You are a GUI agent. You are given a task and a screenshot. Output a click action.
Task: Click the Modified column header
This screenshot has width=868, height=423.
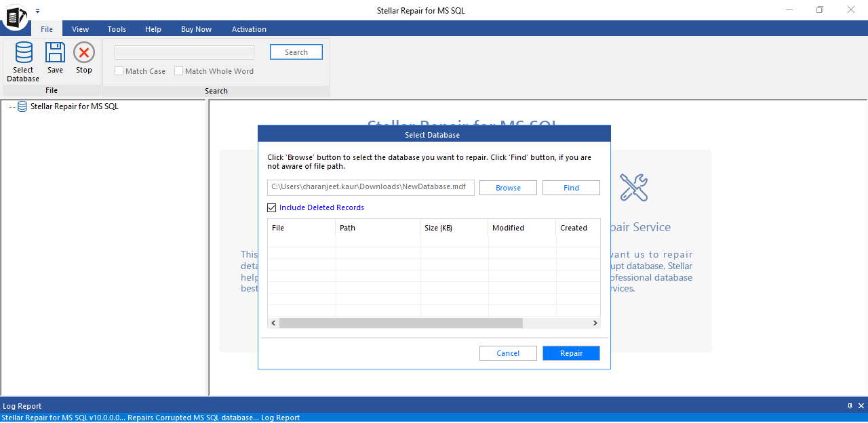click(522, 228)
